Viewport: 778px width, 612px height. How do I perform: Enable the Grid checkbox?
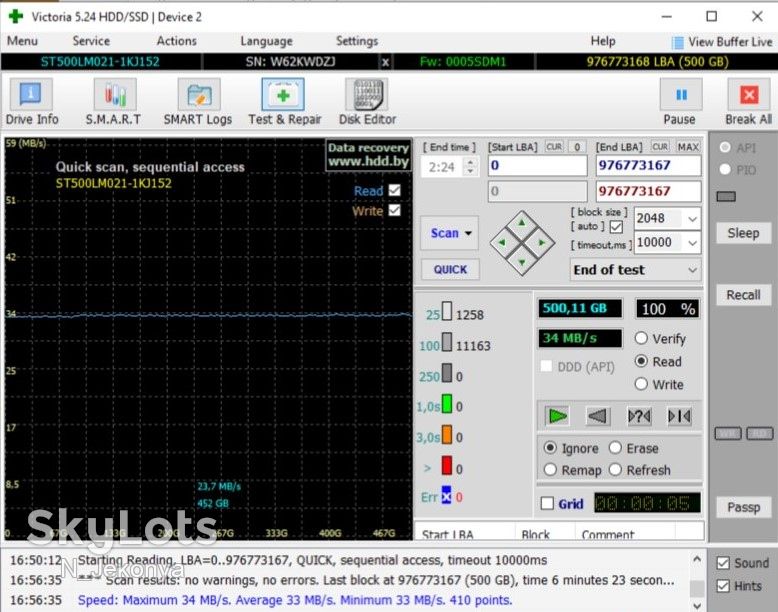(547, 503)
